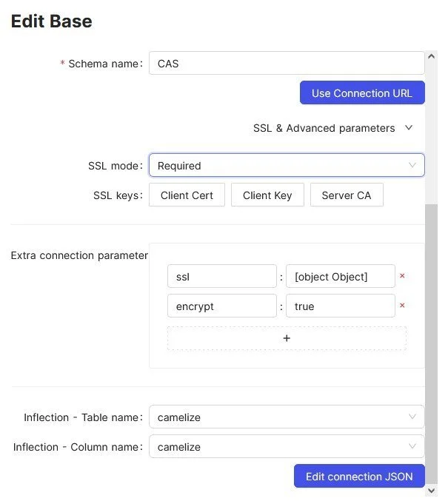Click the scrollbar up arrow

tap(432, 56)
